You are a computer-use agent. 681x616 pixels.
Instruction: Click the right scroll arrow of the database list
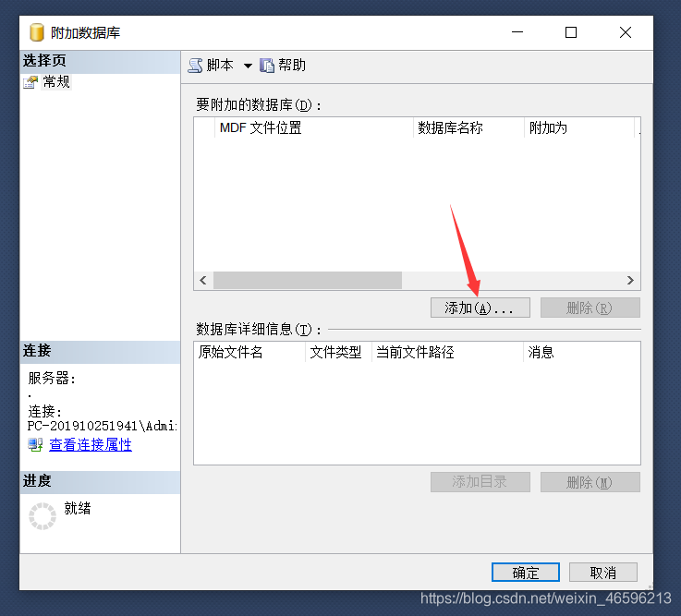pos(630,281)
